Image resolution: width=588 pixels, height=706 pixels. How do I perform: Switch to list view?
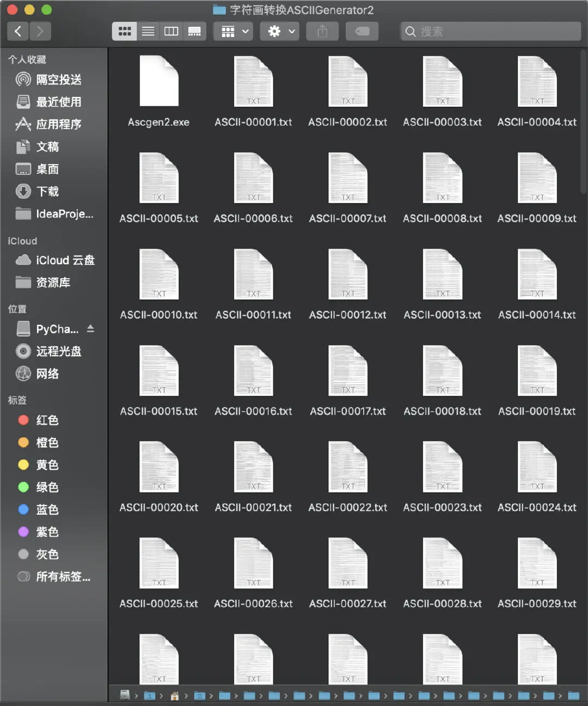(x=148, y=32)
